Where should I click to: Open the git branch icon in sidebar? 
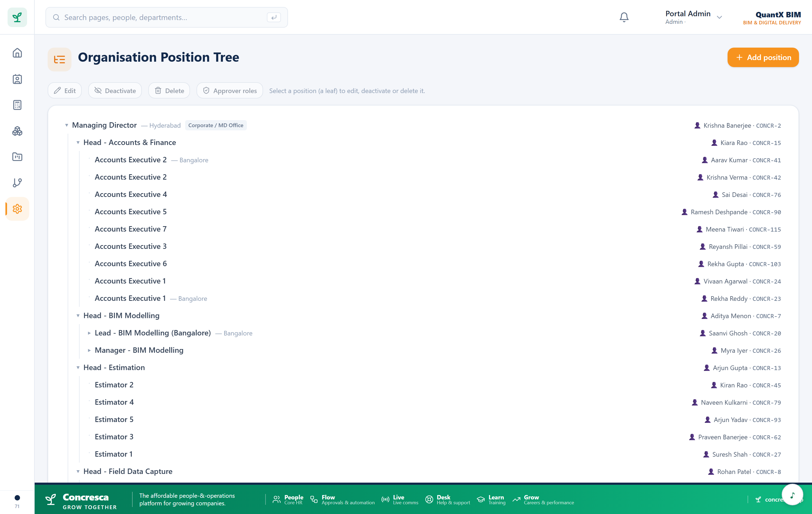tap(17, 183)
